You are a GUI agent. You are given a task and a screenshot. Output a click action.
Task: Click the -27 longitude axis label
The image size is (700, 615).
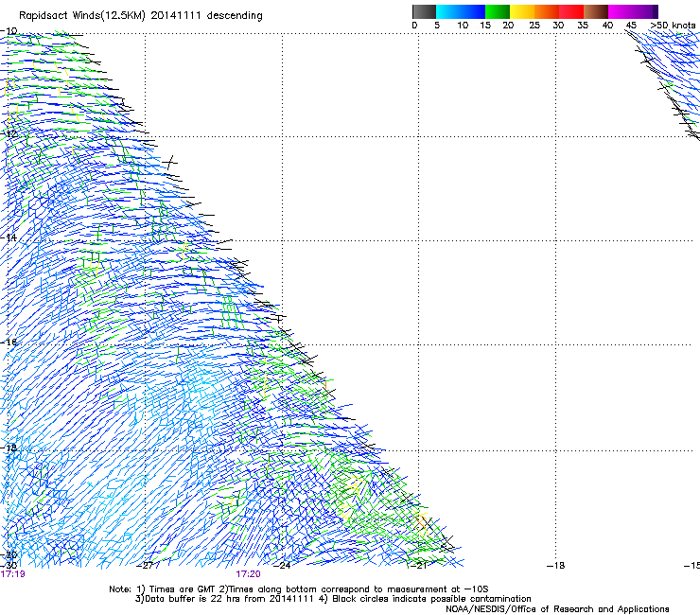pyautogui.click(x=145, y=566)
